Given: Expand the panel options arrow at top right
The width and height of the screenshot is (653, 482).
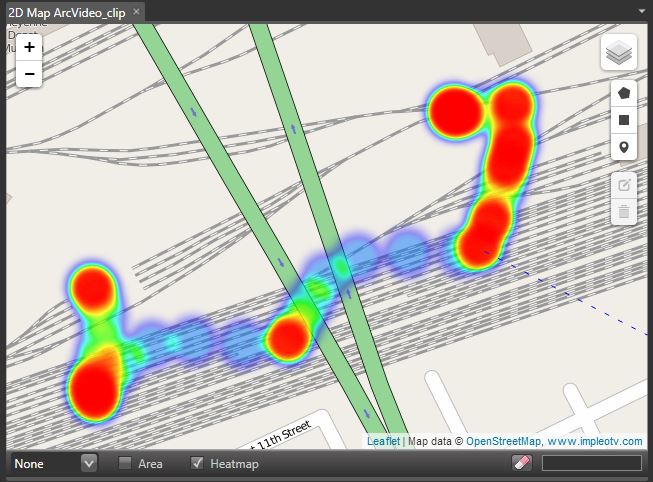Looking at the screenshot, I should pos(640,10).
